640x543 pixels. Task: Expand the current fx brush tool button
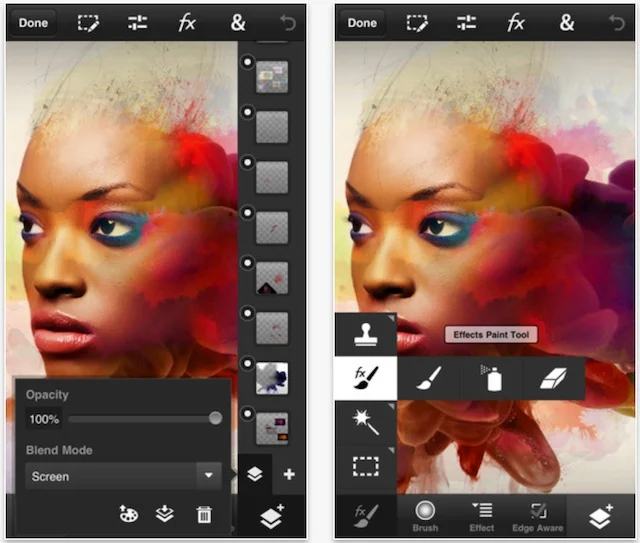pos(363,516)
